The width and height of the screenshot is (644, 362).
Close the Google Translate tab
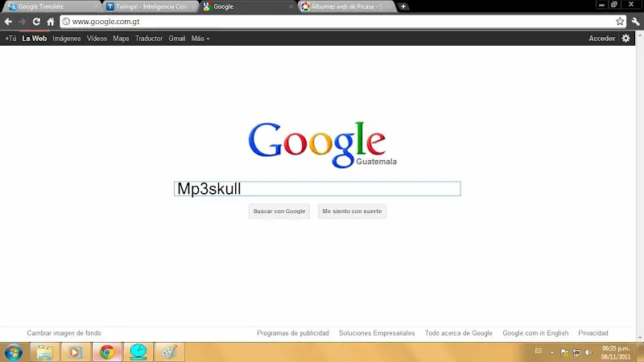(x=95, y=6)
